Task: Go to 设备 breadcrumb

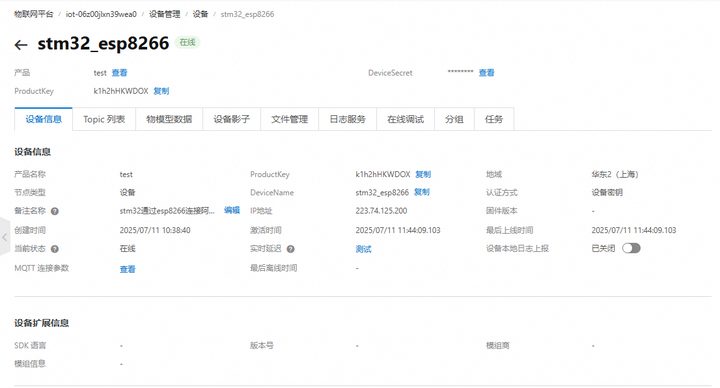Action: coord(200,14)
